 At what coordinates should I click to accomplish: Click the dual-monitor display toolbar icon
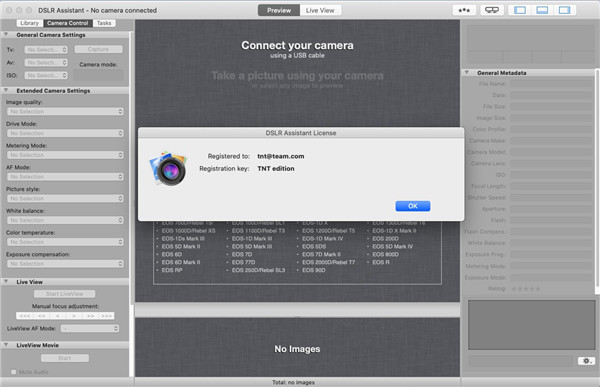tap(492, 10)
